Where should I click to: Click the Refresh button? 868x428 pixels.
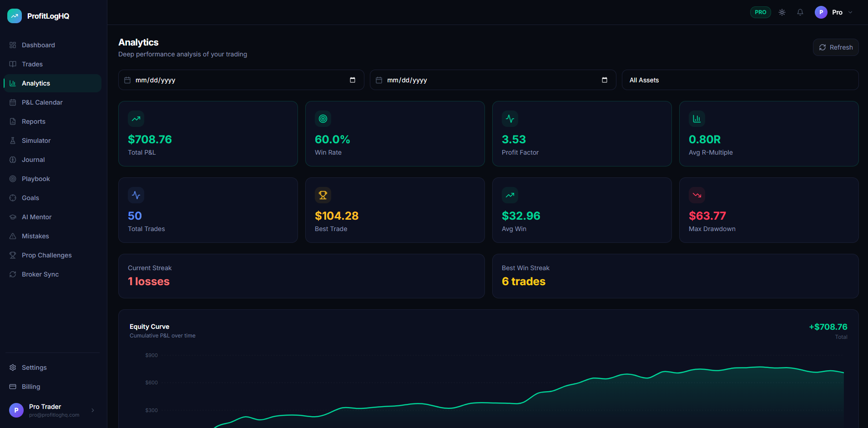tap(836, 47)
